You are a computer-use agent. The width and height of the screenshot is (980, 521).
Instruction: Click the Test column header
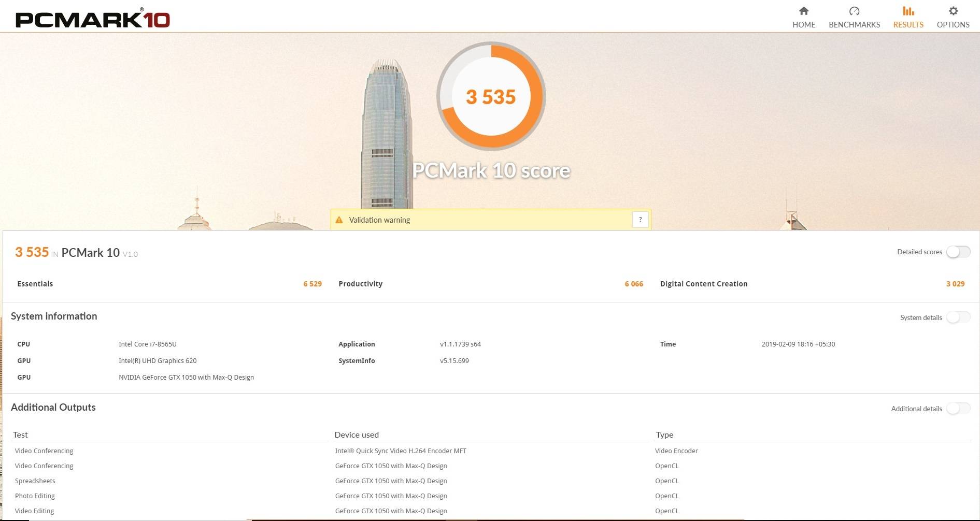click(21, 435)
